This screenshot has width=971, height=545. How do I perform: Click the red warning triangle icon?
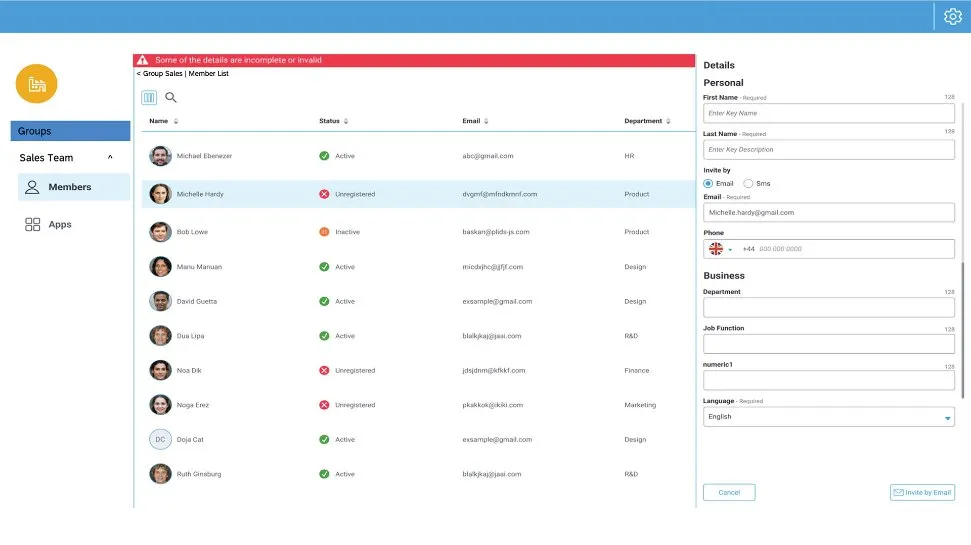coord(143,60)
